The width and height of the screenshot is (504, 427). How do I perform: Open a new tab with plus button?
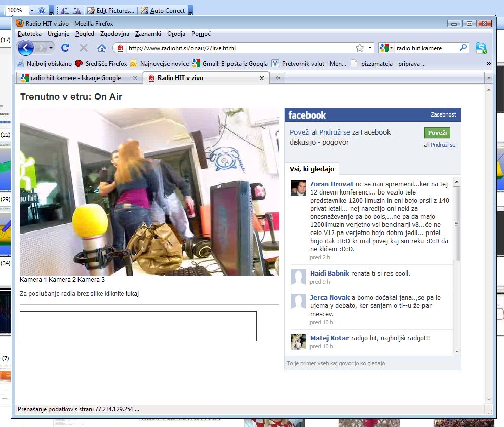(x=278, y=78)
